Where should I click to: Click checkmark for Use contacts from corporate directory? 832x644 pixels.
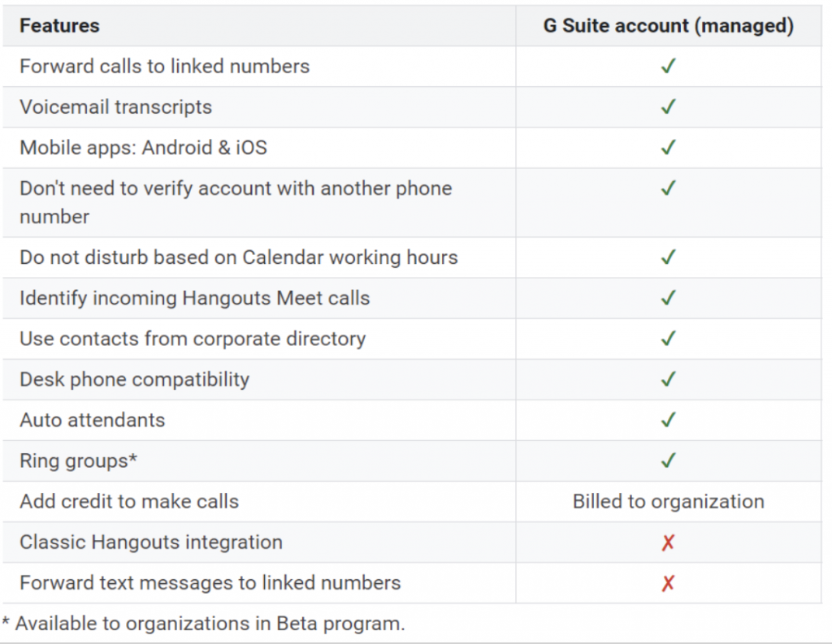(668, 339)
